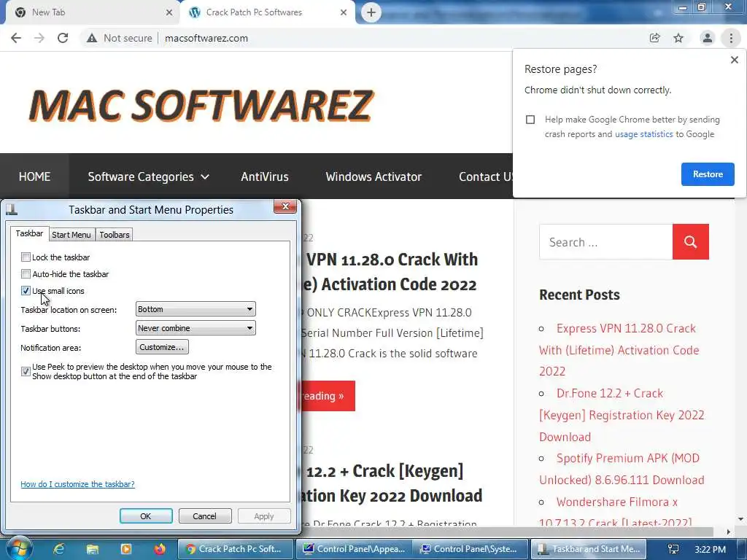Go back using Chrome's back arrow
This screenshot has height=560, width=747.
point(16,38)
